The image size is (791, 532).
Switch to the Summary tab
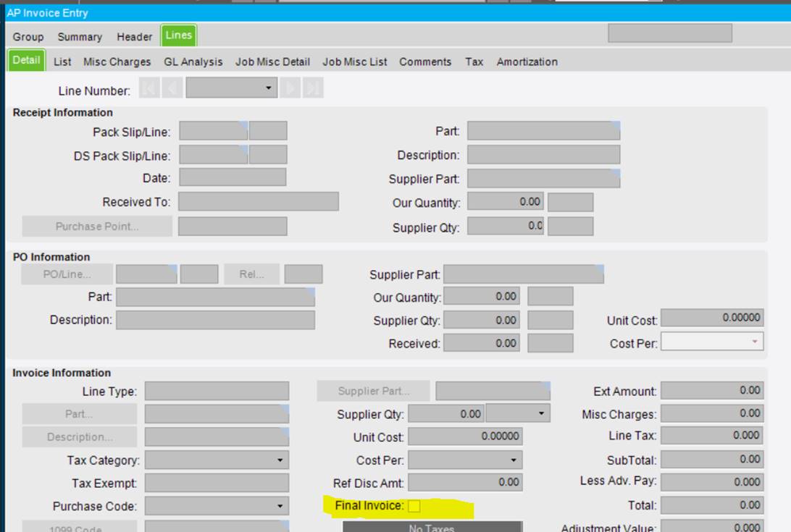[x=80, y=37]
